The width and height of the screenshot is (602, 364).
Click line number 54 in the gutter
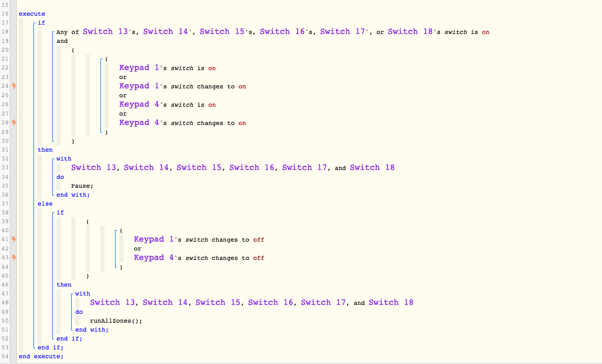coord(5,357)
